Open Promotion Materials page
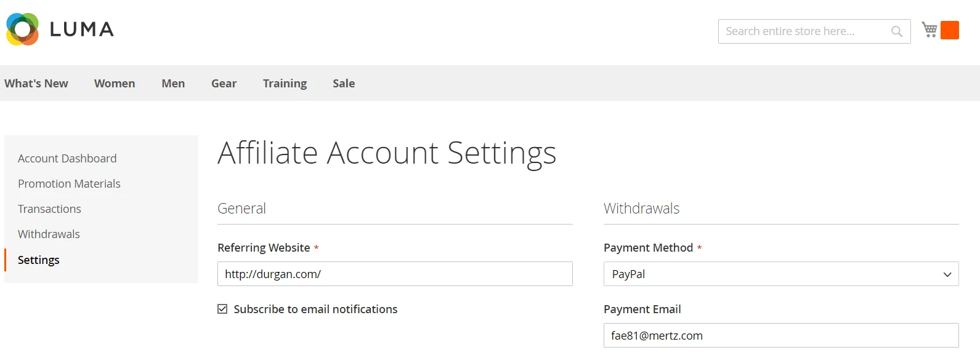The image size is (980, 355). (x=69, y=183)
